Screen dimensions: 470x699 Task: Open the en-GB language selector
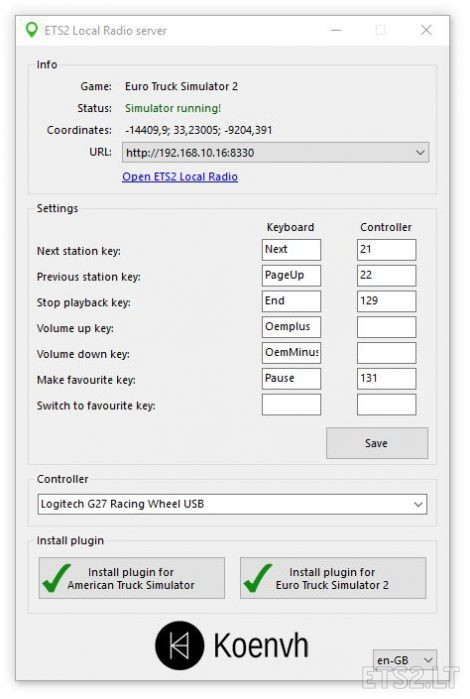(x=405, y=660)
